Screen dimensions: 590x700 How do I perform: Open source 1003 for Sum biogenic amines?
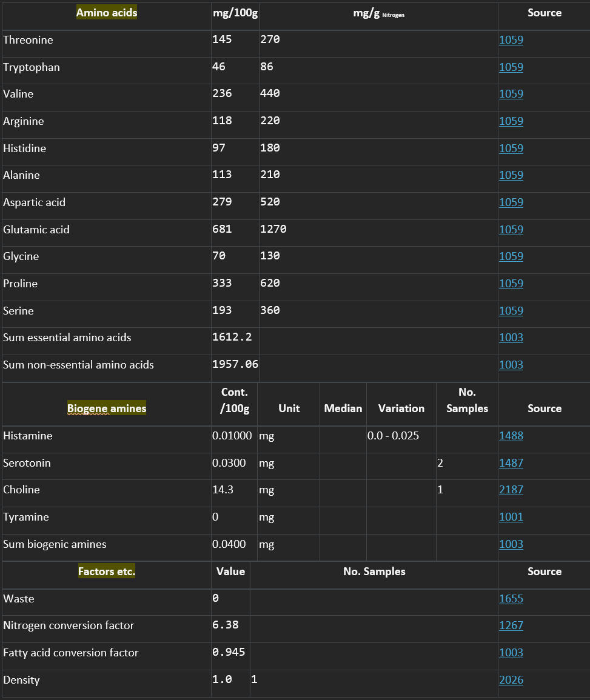point(511,544)
